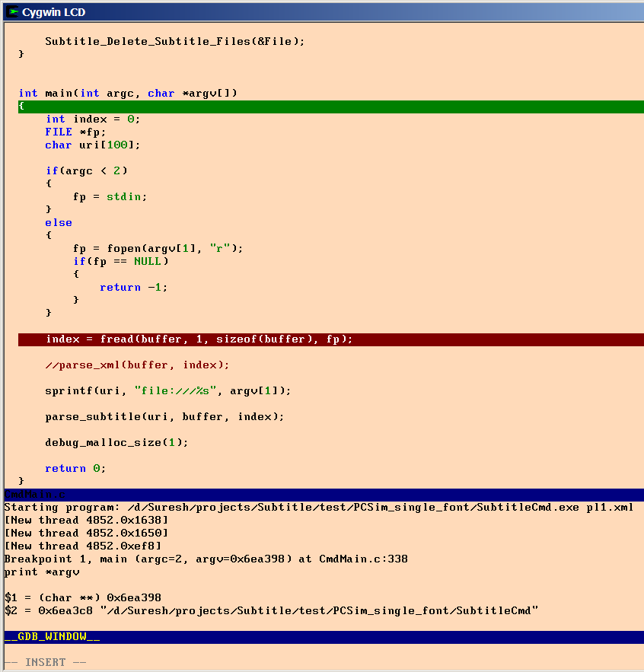
Task: Click the sprintf(uri, "file:///%s", argv[1]); line
Action: pyautogui.click(x=168, y=391)
